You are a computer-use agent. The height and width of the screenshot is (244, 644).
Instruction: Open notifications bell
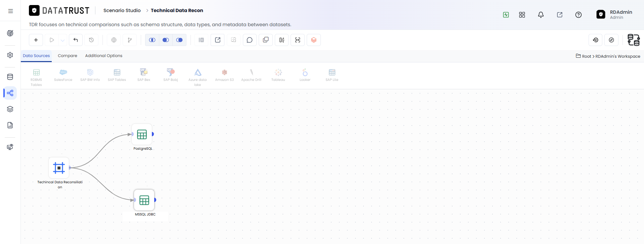click(541, 15)
